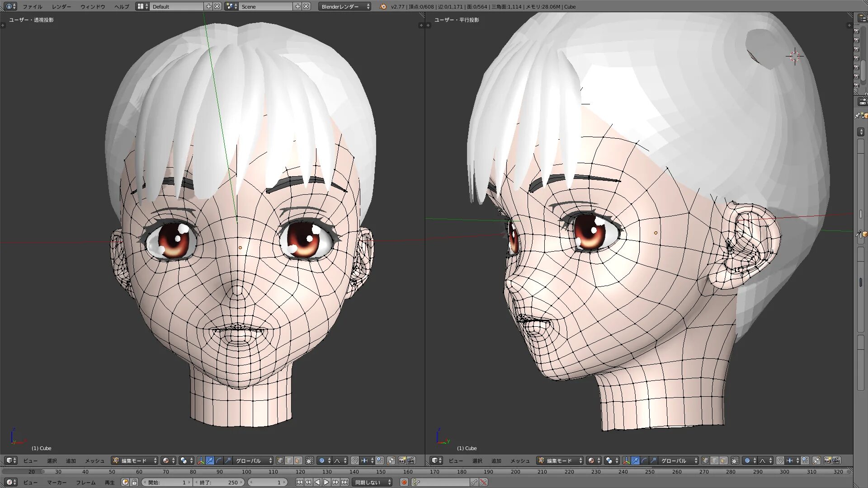Select vertex select mode in the left viewport
This screenshot has height=488, width=868.
coord(280,460)
